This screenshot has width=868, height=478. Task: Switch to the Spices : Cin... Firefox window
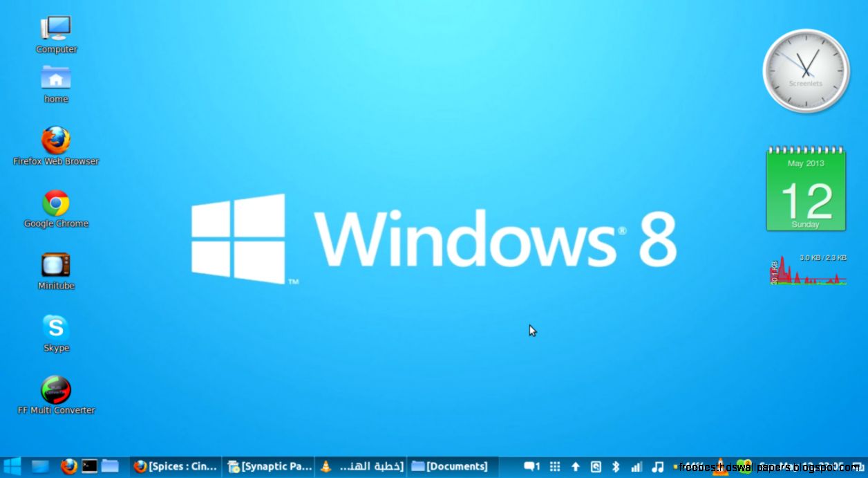(176, 466)
